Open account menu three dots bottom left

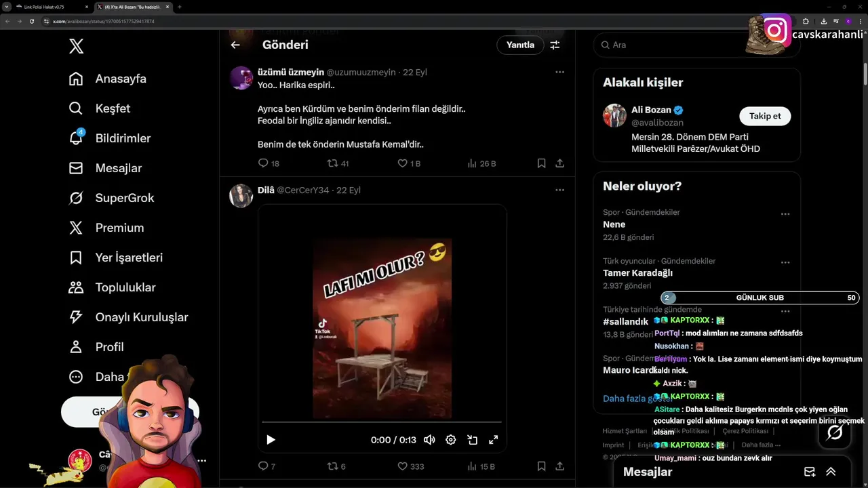point(201,460)
